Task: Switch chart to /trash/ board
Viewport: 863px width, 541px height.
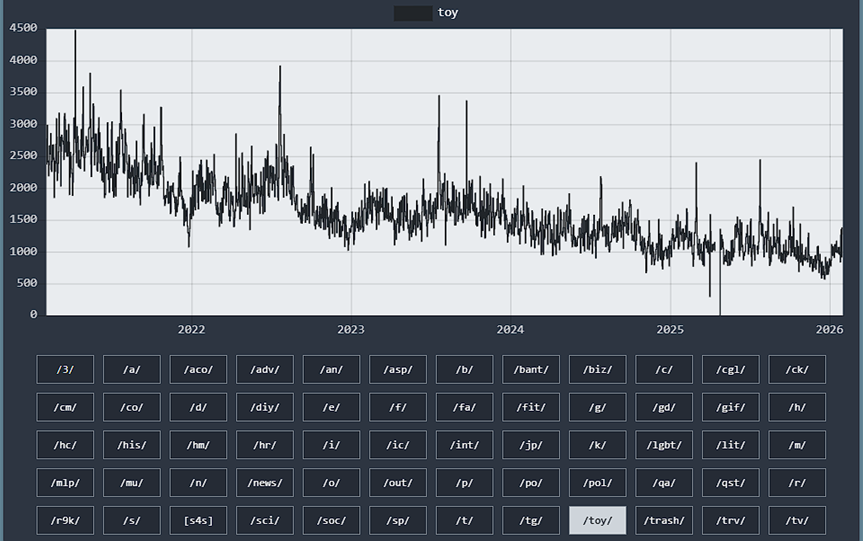Action: [x=664, y=520]
